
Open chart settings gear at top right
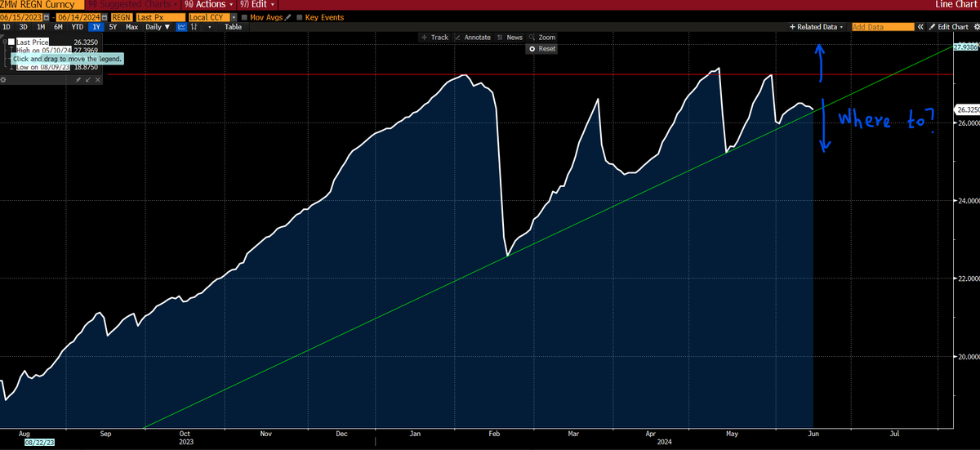click(975, 27)
